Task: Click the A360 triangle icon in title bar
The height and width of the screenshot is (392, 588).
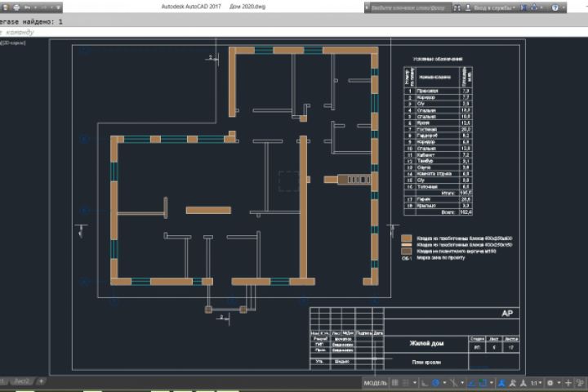Action: pos(534,7)
